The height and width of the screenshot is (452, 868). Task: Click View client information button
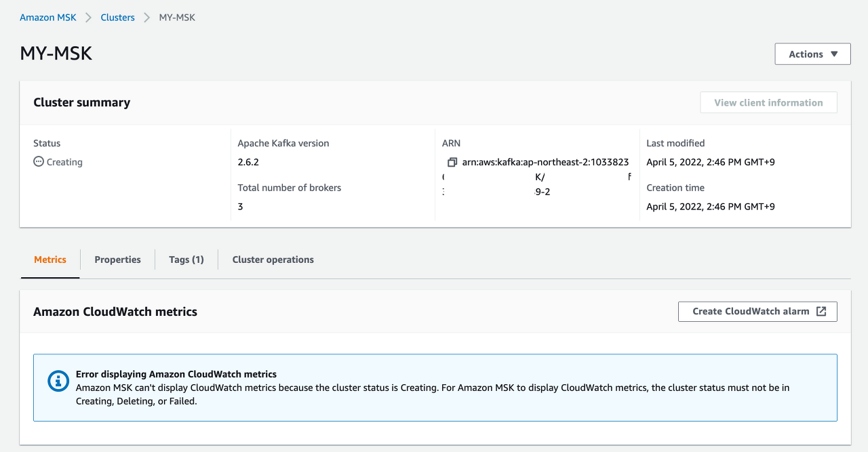768,102
